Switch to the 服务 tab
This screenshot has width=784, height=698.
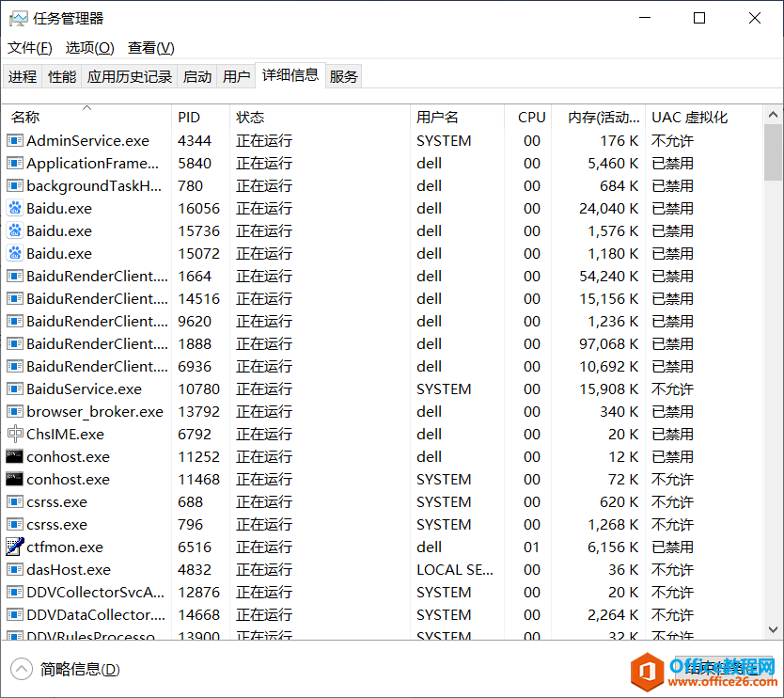pos(343,77)
